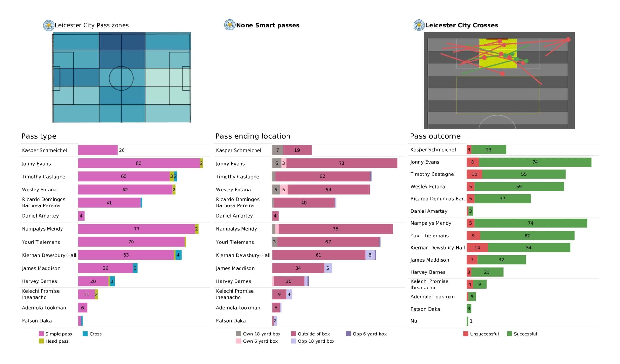The width and height of the screenshot is (620, 364).
Task: Select the Simple pass legend swatch
Action: (41, 334)
